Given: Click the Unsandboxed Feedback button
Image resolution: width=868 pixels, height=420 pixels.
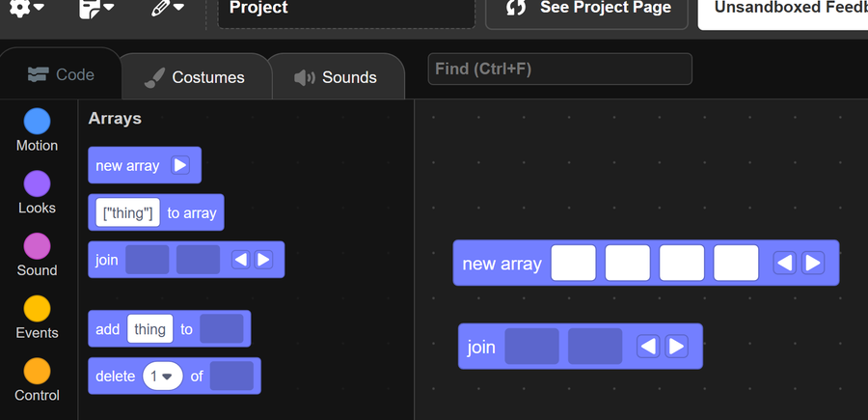Looking at the screenshot, I should tap(783, 9).
